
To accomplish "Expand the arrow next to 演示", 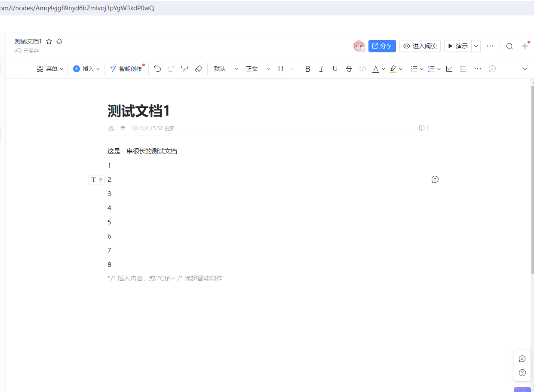I will pyautogui.click(x=476, y=46).
